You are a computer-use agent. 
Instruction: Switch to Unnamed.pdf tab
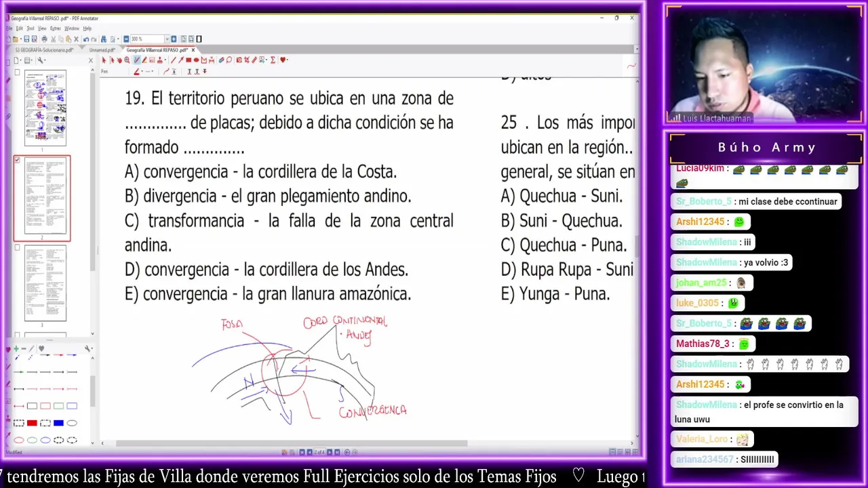pos(102,49)
